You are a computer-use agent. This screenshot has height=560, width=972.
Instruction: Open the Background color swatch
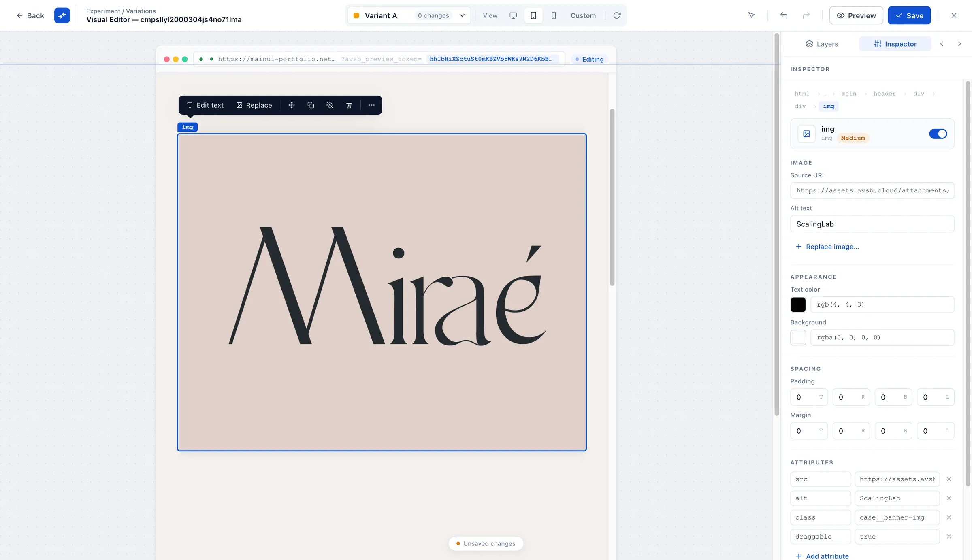[x=798, y=337]
